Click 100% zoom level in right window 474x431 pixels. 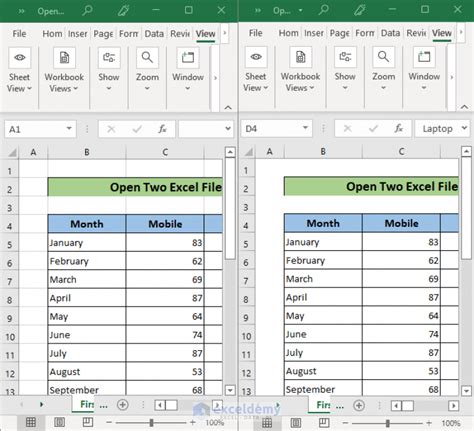tap(451, 423)
